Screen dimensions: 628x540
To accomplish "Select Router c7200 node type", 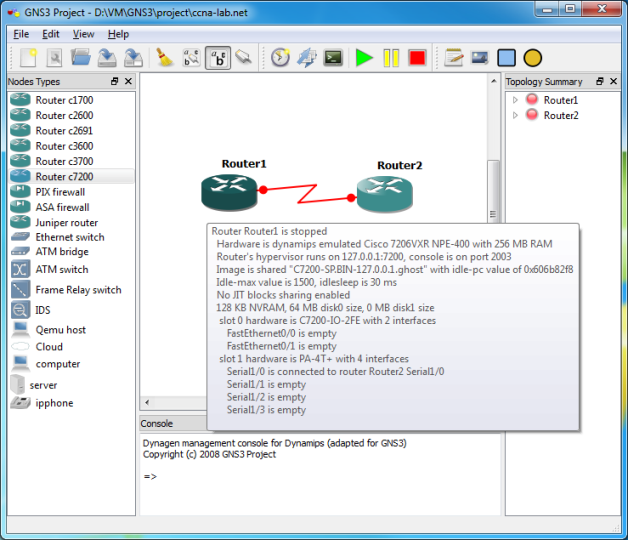I will pos(71,176).
